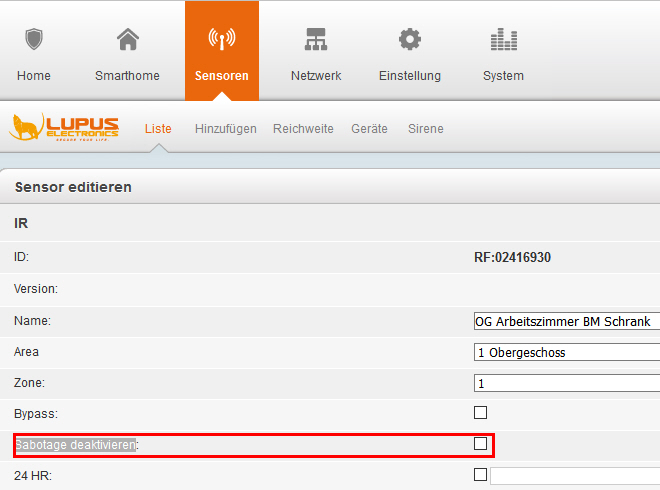Select the Sirene tab
This screenshot has height=490, width=660.
(425, 129)
